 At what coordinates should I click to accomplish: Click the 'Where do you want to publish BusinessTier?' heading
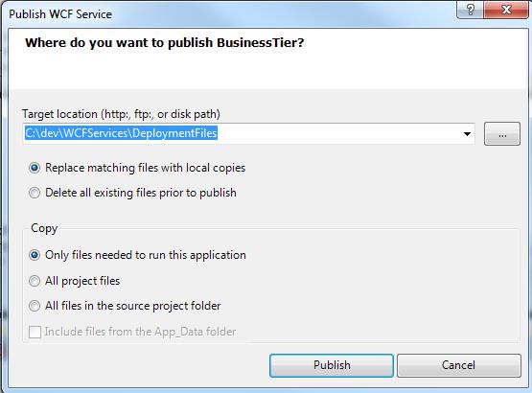tap(164, 43)
